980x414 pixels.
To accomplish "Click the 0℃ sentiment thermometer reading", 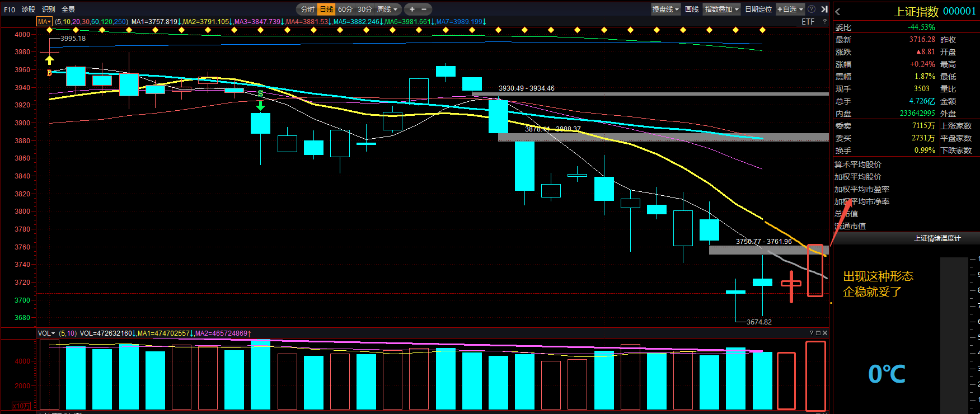I will click(887, 374).
